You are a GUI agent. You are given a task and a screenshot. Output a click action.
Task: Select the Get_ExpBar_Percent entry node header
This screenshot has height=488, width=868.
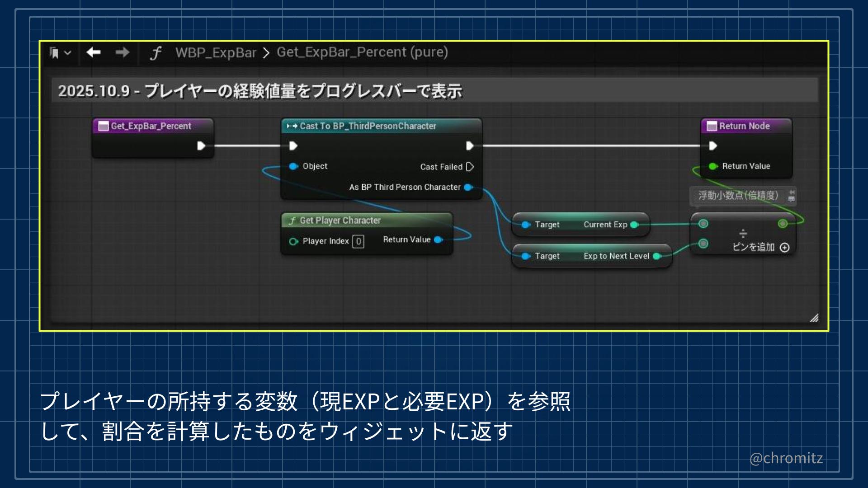pos(152,126)
